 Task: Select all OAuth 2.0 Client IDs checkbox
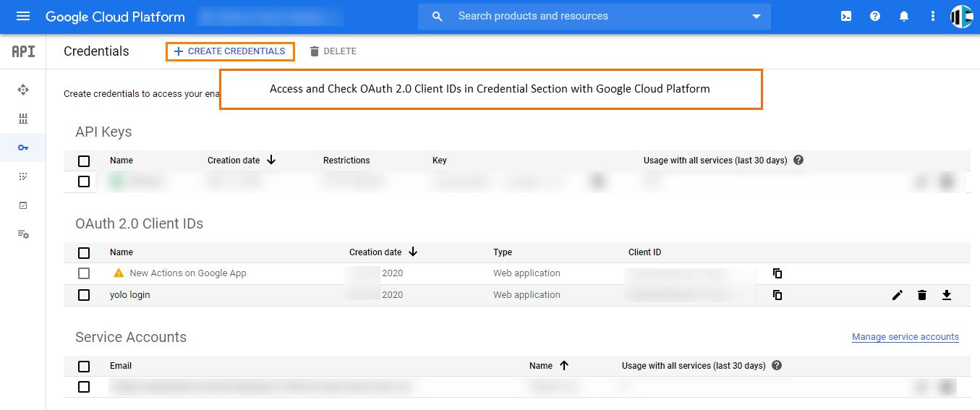(84, 253)
